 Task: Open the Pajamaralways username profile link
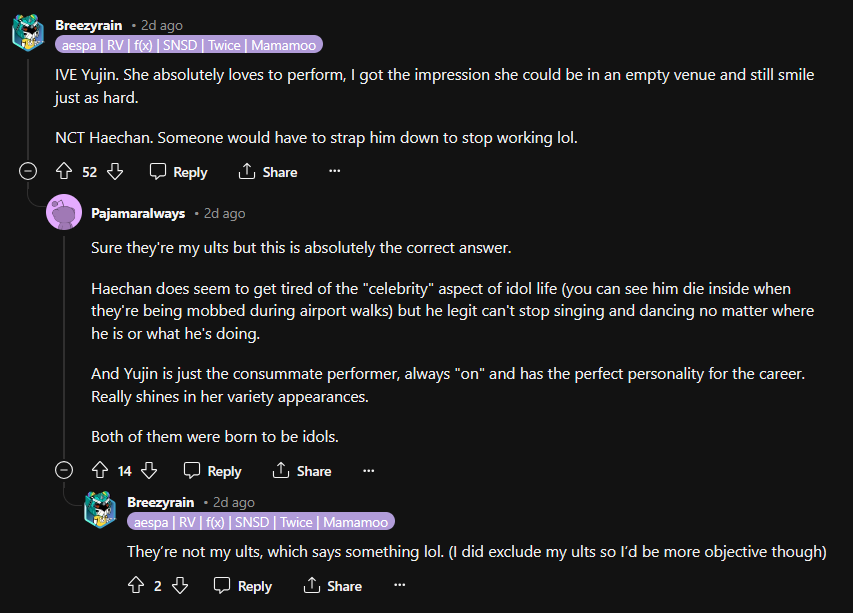coord(138,213)
